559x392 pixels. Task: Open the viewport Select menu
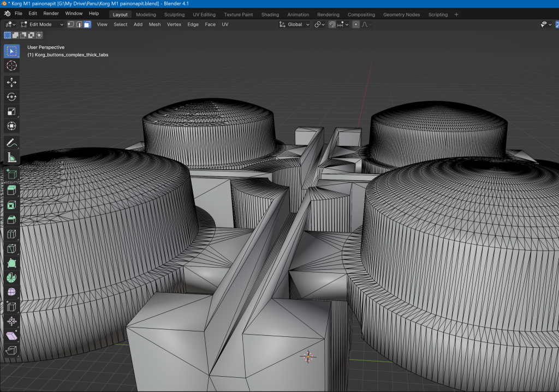coord(121,24)
